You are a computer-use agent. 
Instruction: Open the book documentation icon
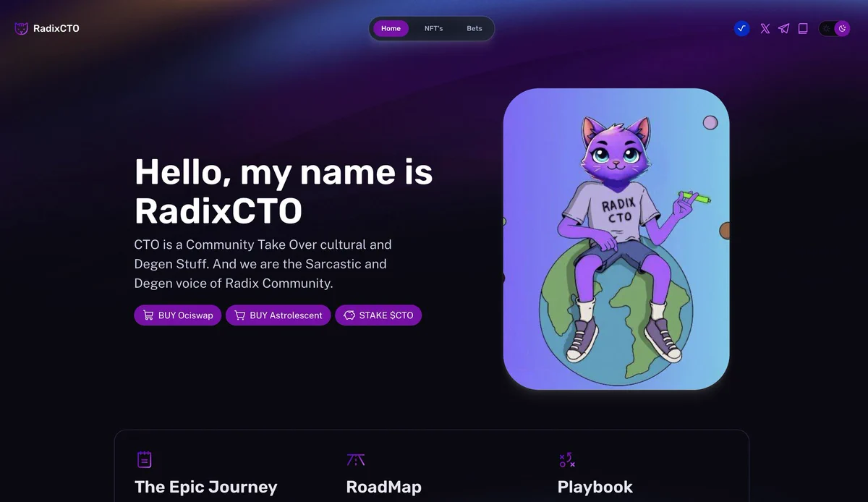tap(803, 29)
